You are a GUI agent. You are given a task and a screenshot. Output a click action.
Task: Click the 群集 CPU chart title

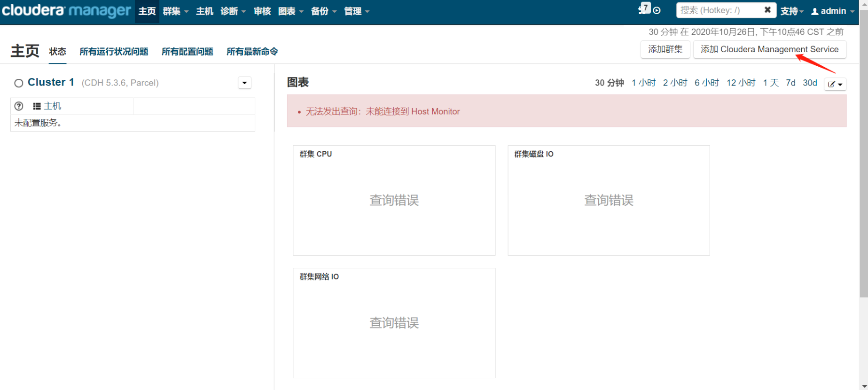(x=316, y=154)
